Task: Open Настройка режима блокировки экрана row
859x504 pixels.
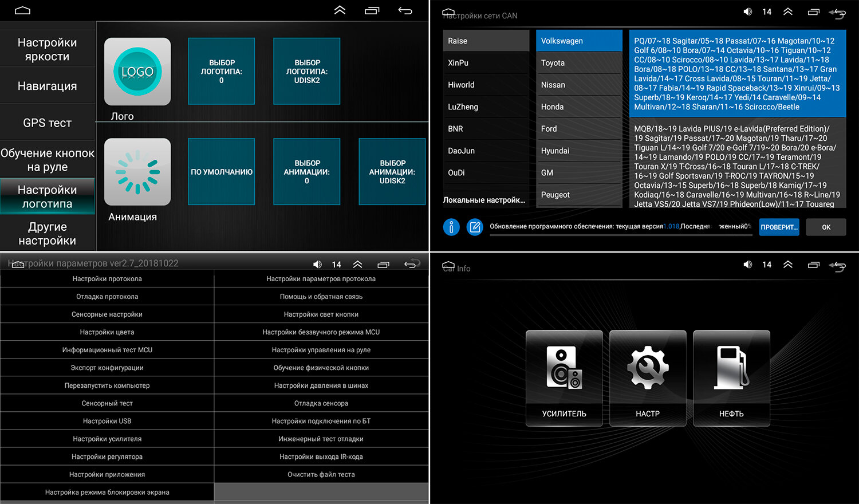Action: coord(107,492)
